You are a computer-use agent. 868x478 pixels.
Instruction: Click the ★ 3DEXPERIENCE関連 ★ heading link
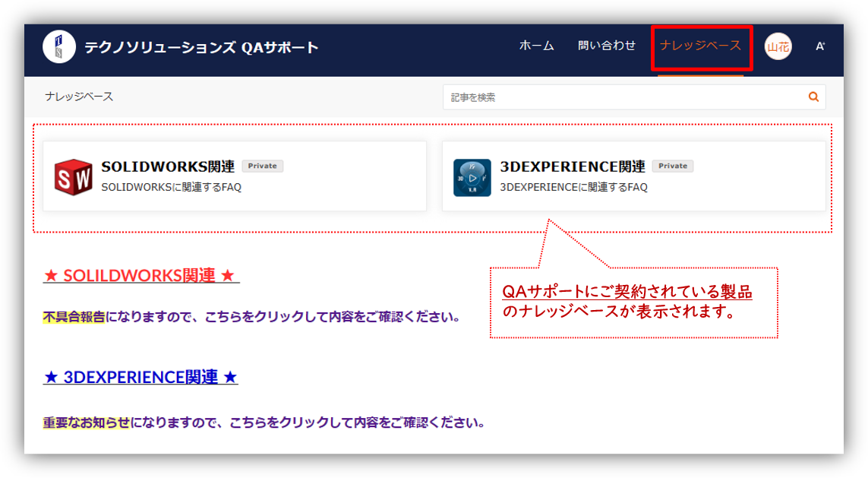coord(140,377)
